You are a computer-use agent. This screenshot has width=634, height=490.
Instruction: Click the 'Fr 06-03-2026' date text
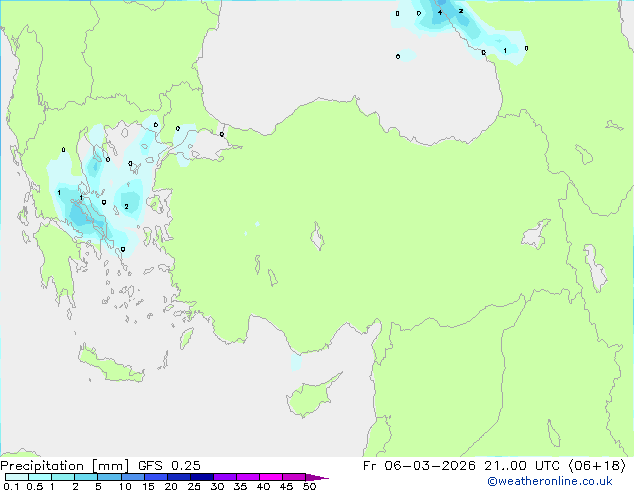(419, 466)
